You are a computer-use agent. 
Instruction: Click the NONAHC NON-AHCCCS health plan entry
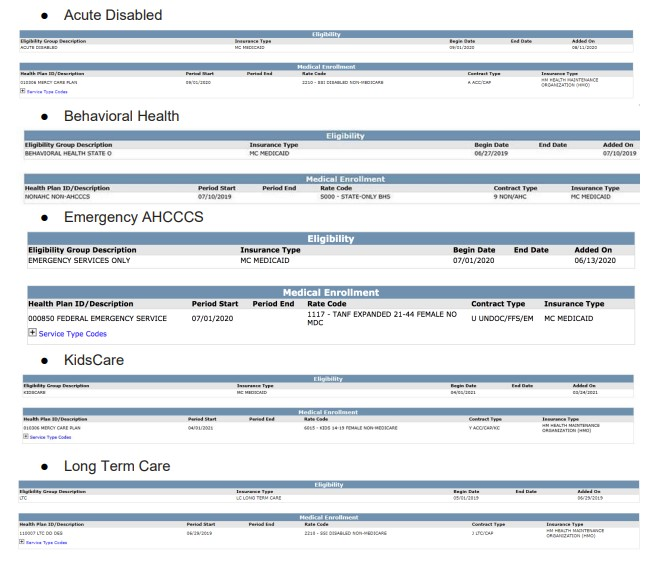tap(65, 197)
